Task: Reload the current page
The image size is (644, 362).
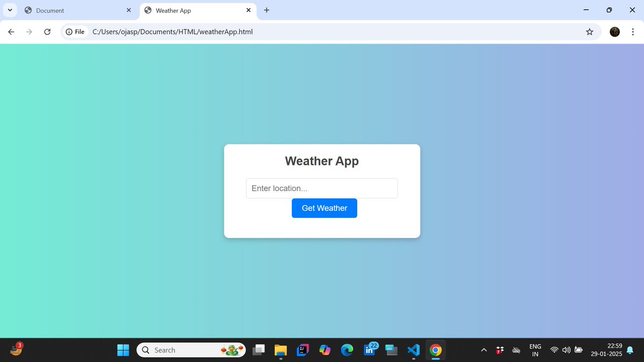Action: [47, 32]
